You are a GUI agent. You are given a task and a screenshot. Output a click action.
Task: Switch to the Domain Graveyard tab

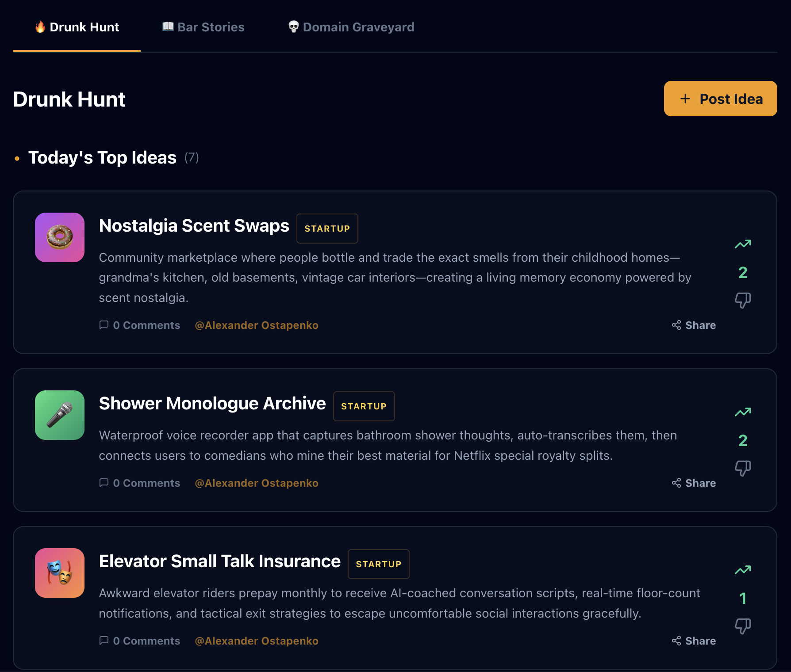(351, 27)
